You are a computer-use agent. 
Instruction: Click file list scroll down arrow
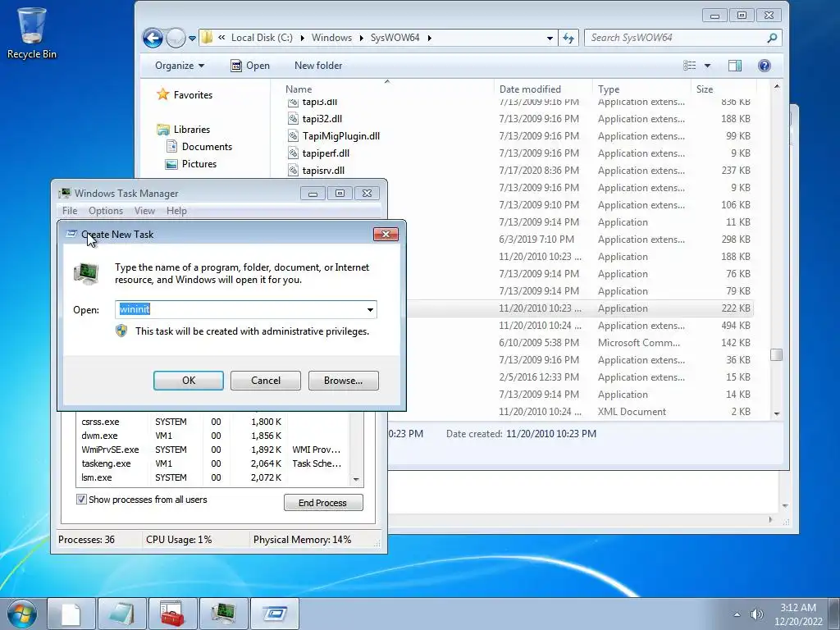click(x=777, y=413)
